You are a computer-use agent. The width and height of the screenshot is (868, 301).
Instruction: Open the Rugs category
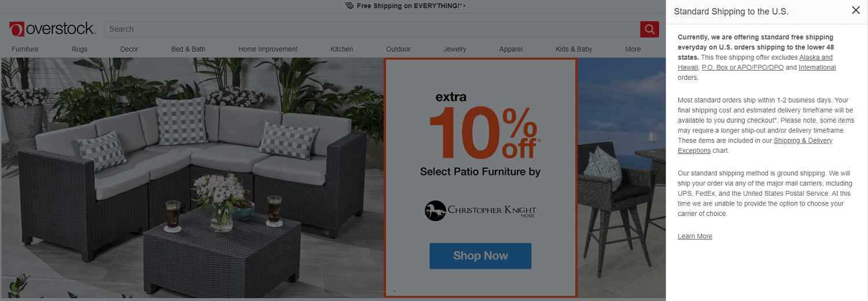coord(79,49)
